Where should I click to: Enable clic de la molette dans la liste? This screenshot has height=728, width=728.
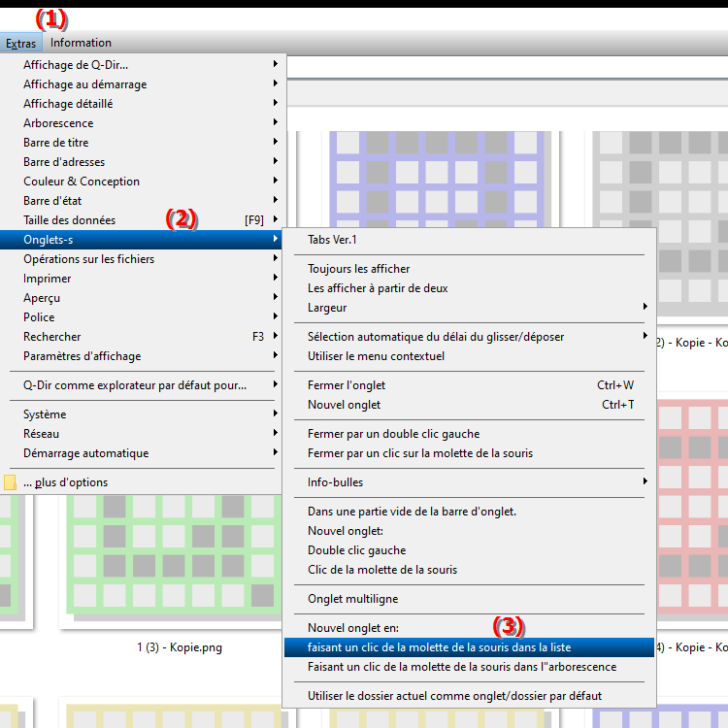click(470, 647)
